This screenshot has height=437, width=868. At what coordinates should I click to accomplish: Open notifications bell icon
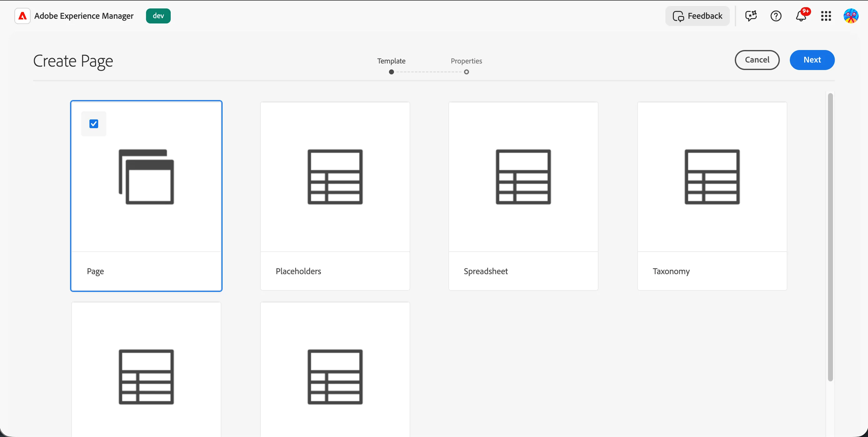coord(801,16)
